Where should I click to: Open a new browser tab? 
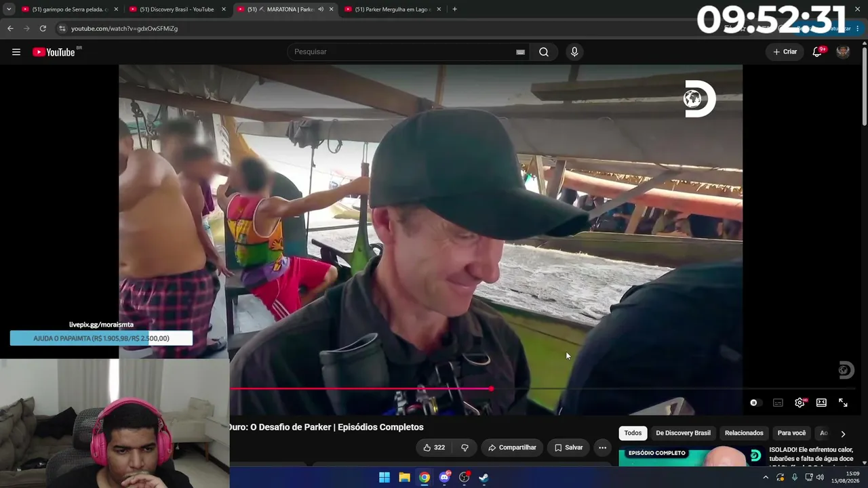click(x=454, y=9)
